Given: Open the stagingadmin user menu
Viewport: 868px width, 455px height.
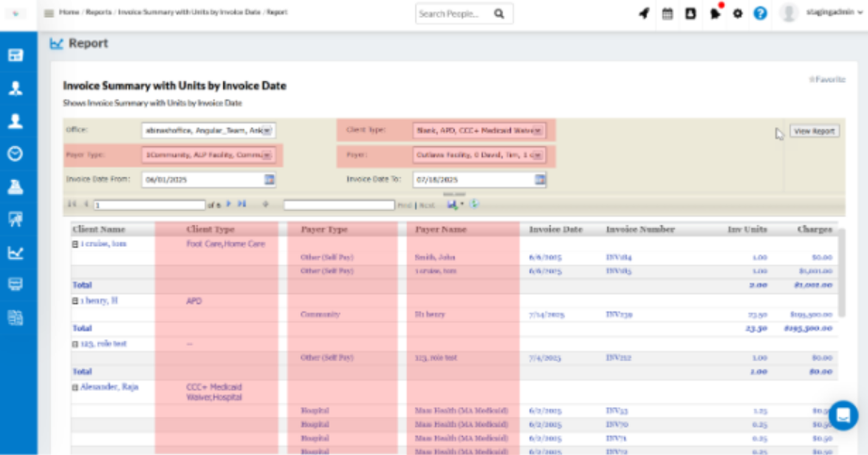Looking at the screenshot, I should (834, 12).
